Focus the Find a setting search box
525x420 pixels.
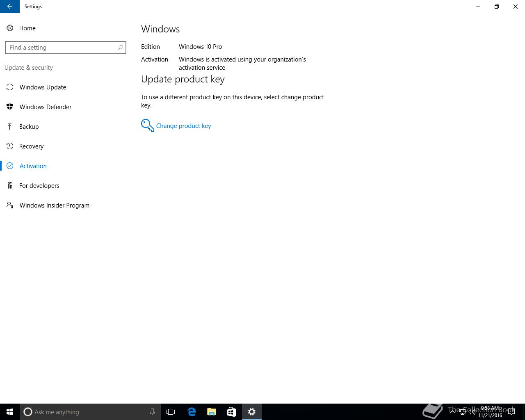[x=66, y=48]
